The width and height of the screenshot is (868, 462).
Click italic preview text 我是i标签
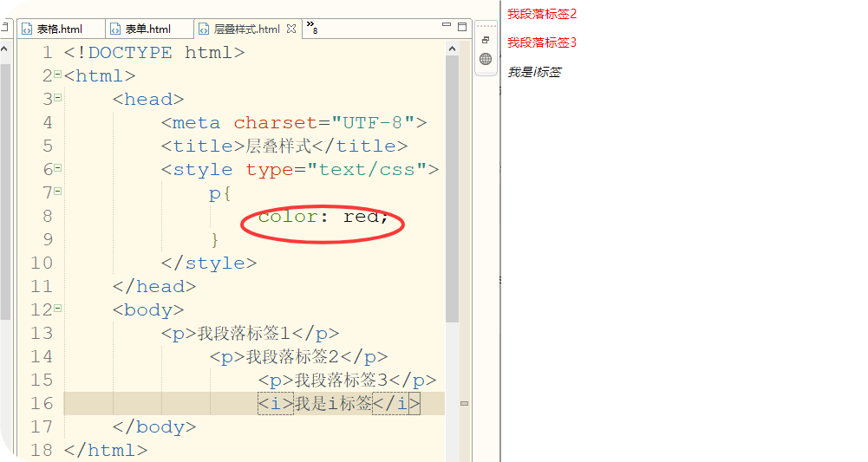[534, 72]
